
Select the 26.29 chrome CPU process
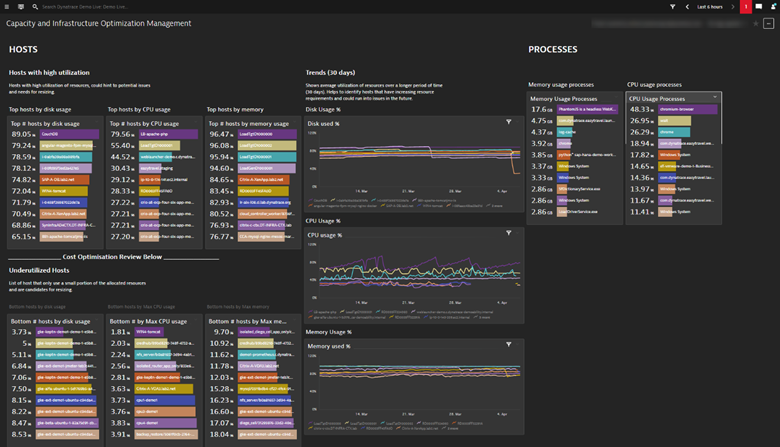click(x=674, y=132)
